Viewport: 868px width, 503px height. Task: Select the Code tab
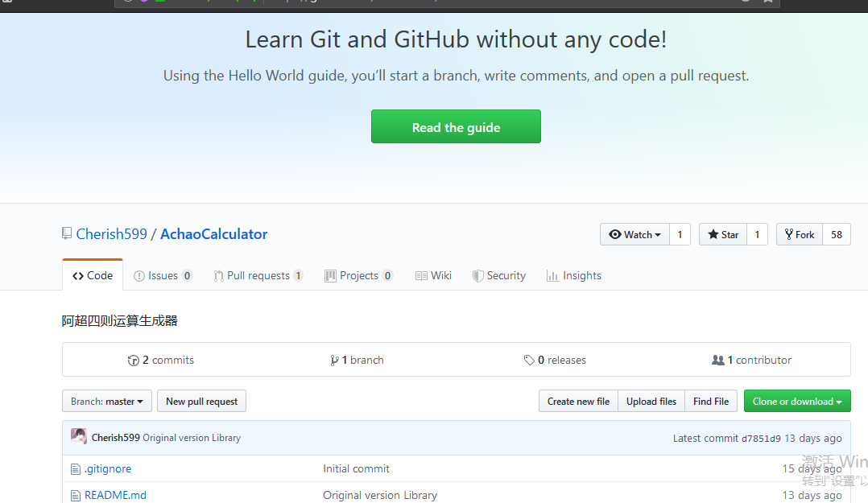(x=93, y=275)
